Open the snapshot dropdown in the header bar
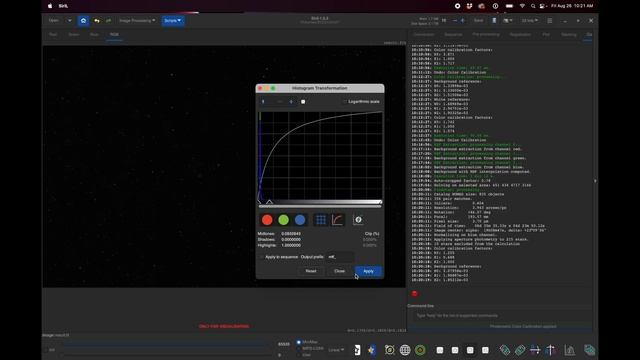 coord(508,20)
